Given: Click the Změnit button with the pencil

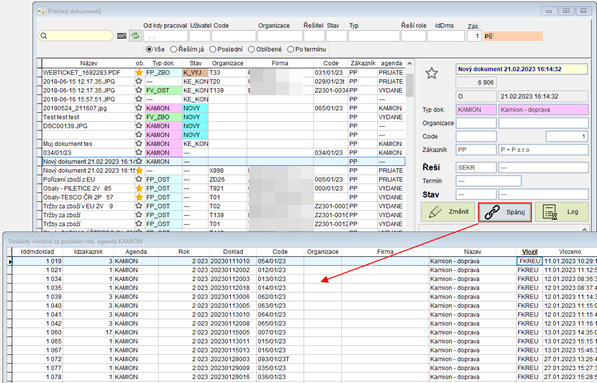Looking at the screenshot, I should tap(448, 212).
